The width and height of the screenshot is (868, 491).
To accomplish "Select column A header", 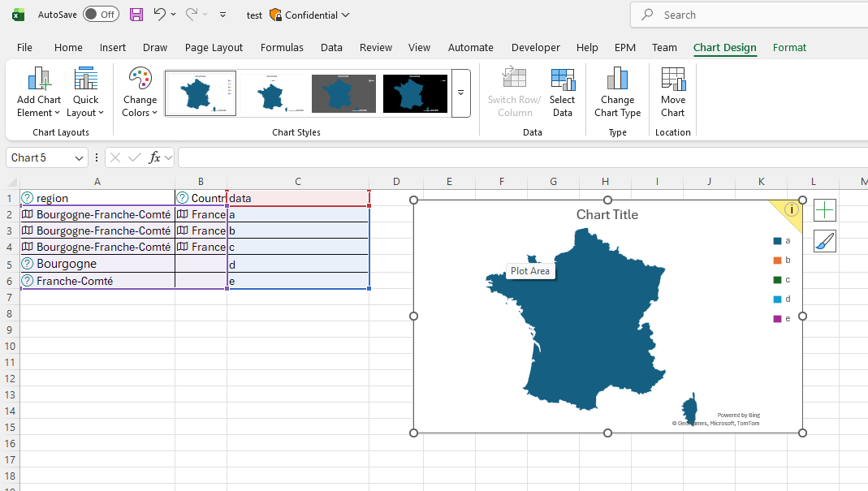I will (x=97, y=182).
